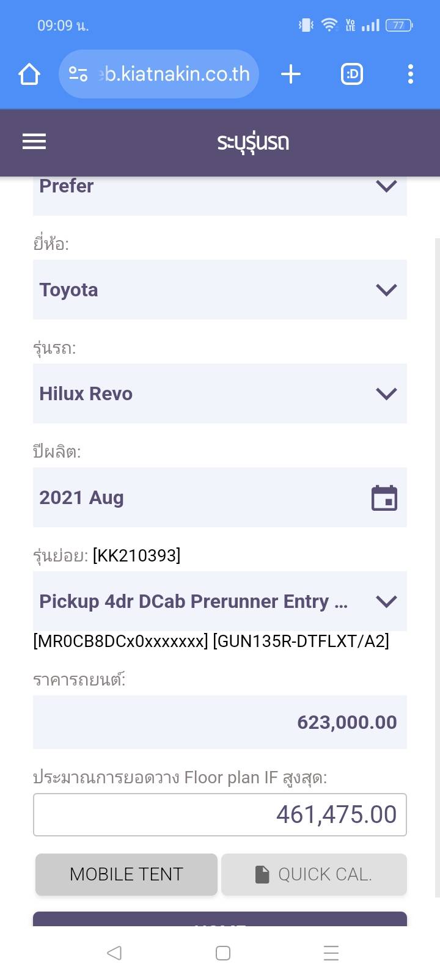The width and height of the screenshot is (440, 980).
Task: Tap the Android back navigation button
Action: tap(114, 953)
